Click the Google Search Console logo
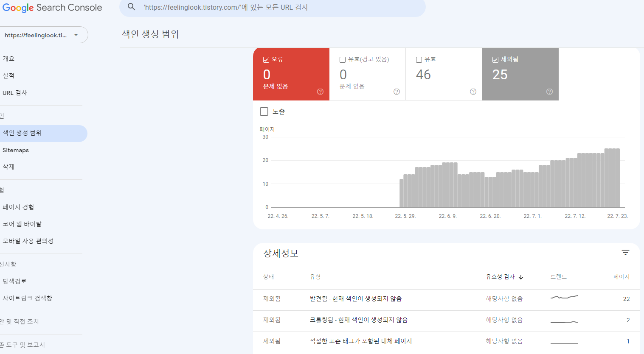This screenshot has height=354, width=644. tap(52, 7)
